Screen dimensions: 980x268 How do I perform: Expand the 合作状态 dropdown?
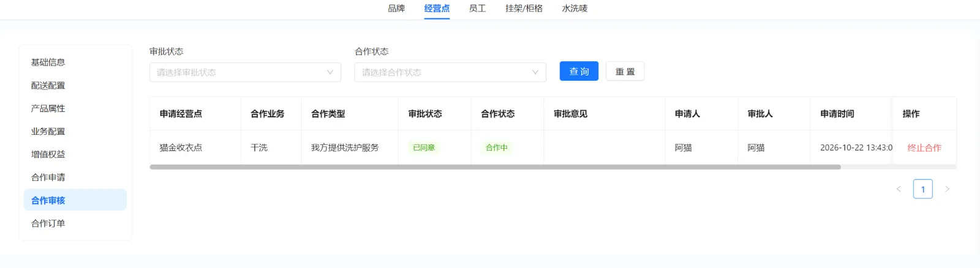click(x=450, y=72)
